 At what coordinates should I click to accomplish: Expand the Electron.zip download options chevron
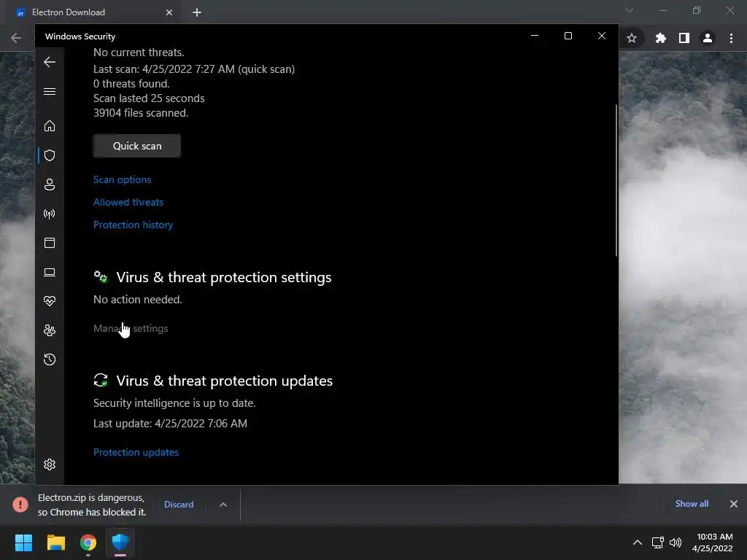[x=223, y=505]
